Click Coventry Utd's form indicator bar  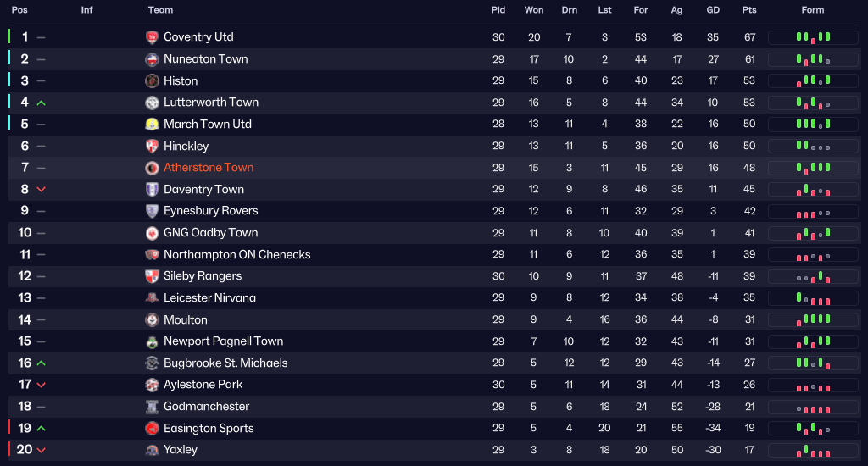click(813, 37)
